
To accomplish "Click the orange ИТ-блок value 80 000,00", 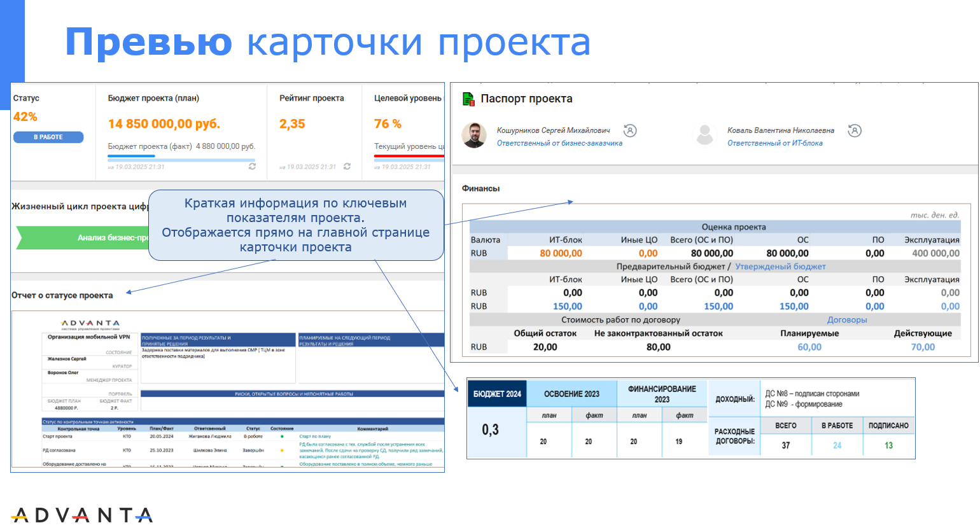I will point(561,253).
